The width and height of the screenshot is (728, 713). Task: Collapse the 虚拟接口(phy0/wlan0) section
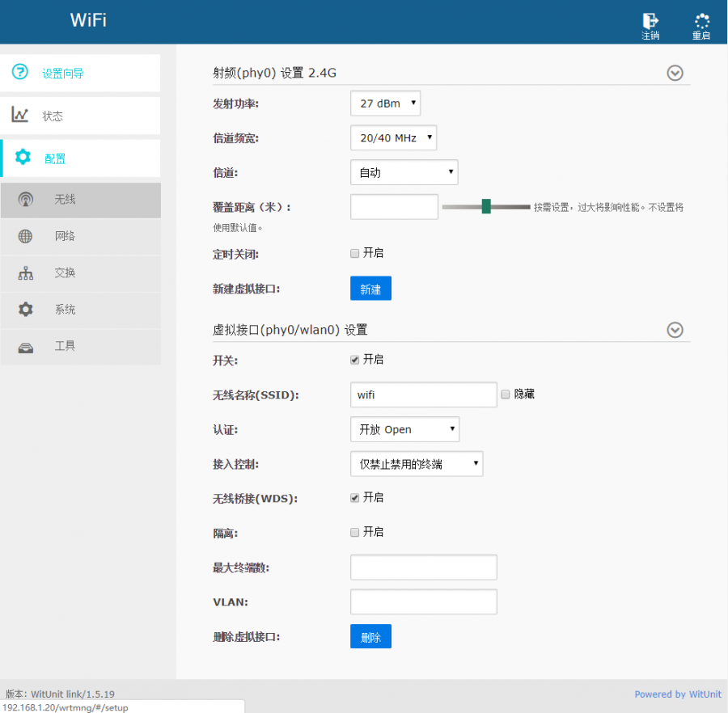pyautogui.click(x=675, y=330)
